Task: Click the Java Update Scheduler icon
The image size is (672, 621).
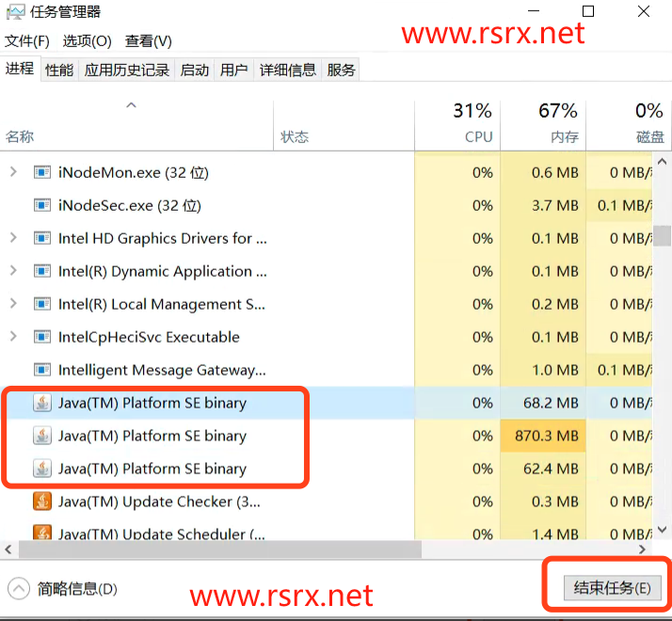Action: pos(42,533)
